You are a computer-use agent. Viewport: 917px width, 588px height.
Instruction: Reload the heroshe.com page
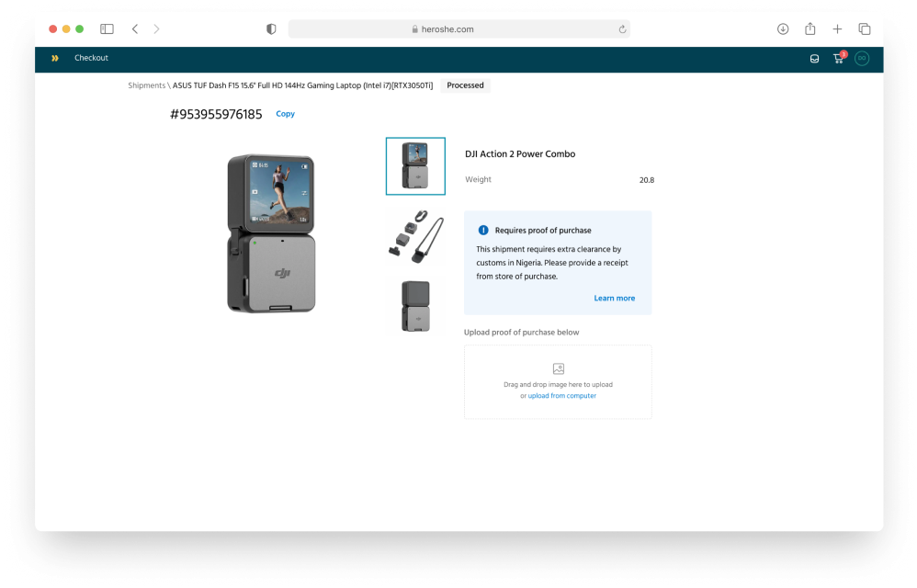[622, 29]
